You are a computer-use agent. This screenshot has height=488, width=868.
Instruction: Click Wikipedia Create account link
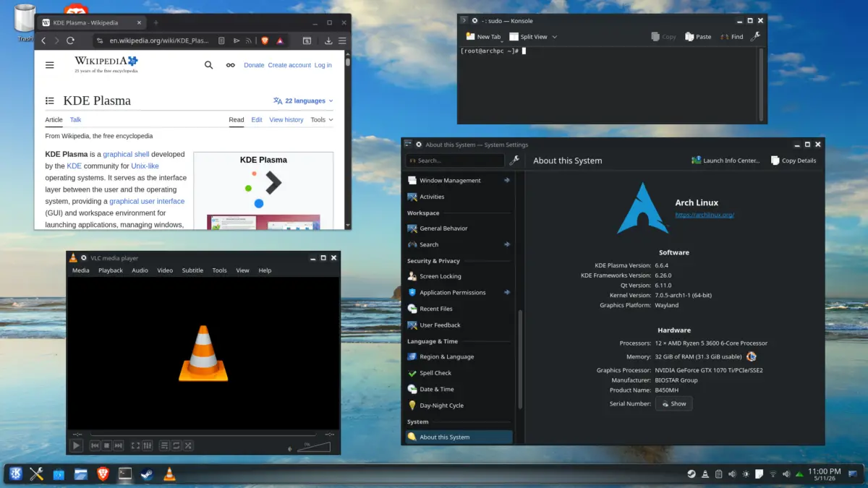pyautogui.click(x=289, y=65)
